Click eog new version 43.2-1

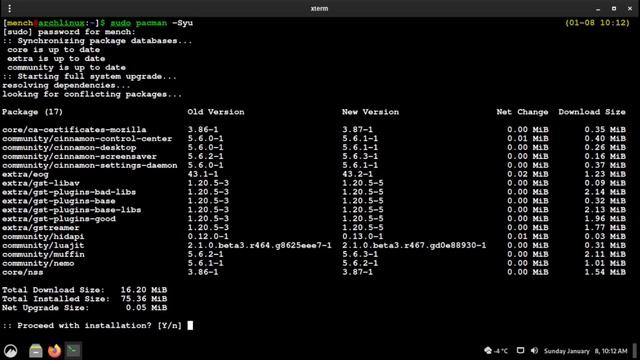tap(357, 175)
